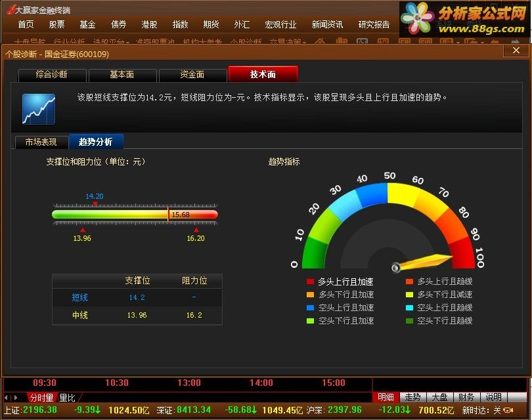Click the red marker under 14.20
532x420 pixels.
pyautogui.click(x=95, y=203)
